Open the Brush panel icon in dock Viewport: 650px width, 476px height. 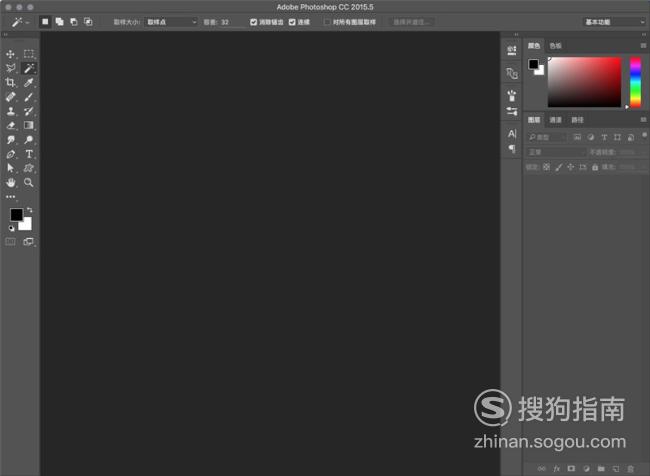[x=512, y=95]
